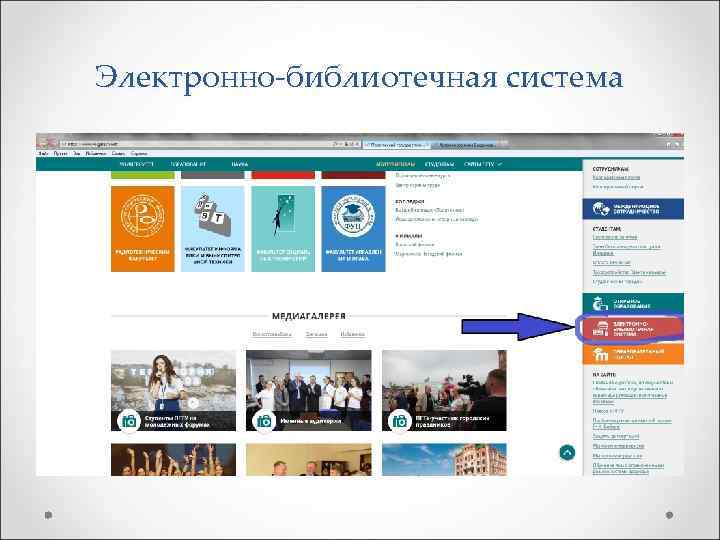Click camera icon on Студенты ПГУ photo

pos(129,421)
